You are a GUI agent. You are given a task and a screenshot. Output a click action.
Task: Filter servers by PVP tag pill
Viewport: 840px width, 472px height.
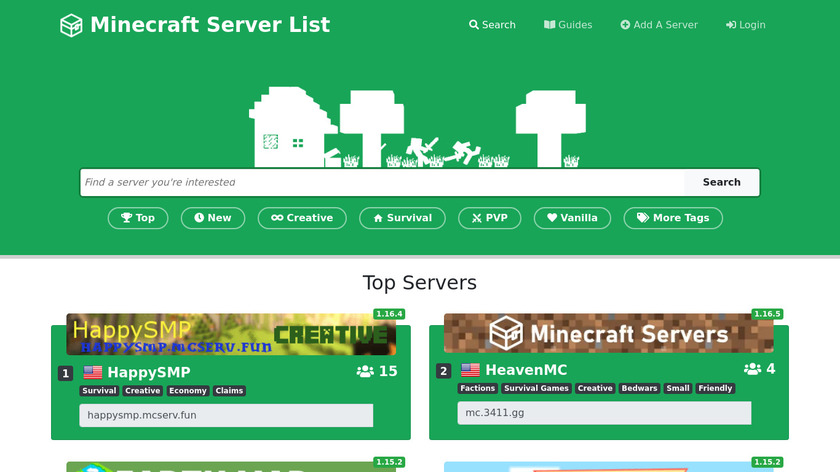click(490, 218)
